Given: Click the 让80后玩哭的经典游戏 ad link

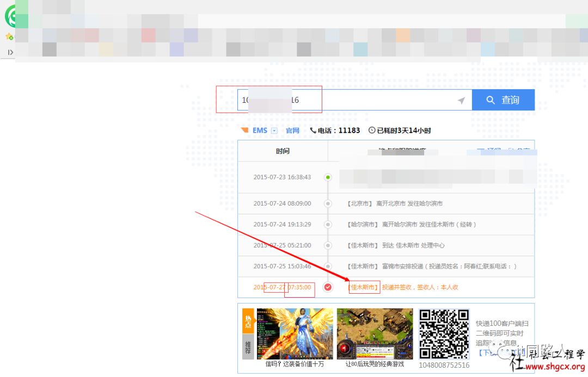Looking at the screenshot, I should (x=375, y=364).
